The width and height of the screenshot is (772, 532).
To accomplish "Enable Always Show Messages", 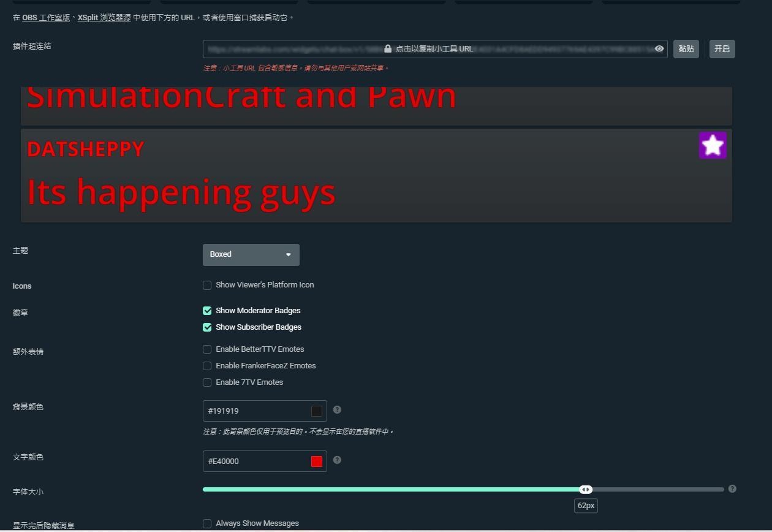I will 207,523.
